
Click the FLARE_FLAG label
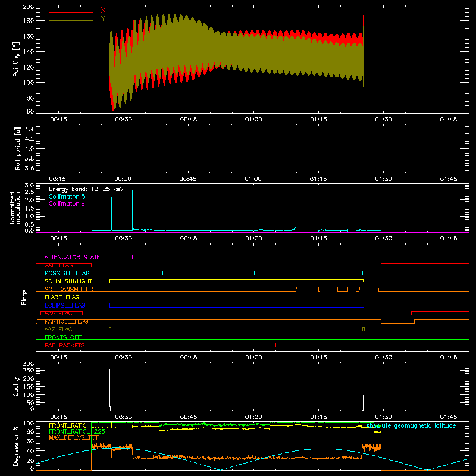click(x=62, y=297)
